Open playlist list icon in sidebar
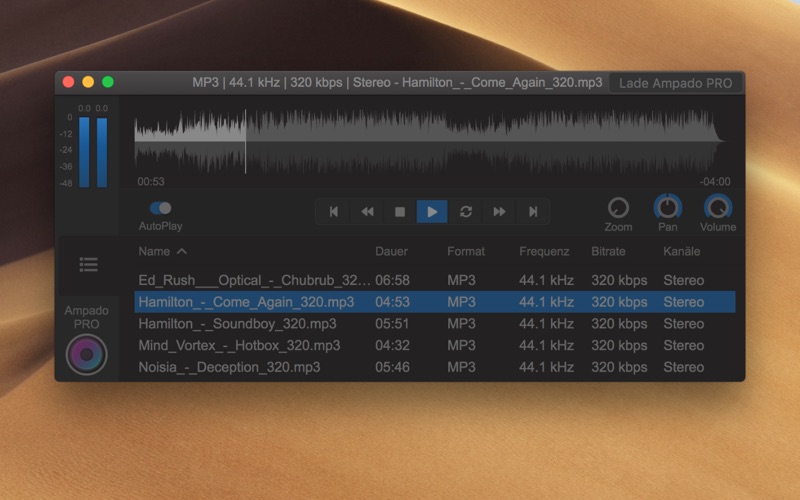 click(89, 264)
